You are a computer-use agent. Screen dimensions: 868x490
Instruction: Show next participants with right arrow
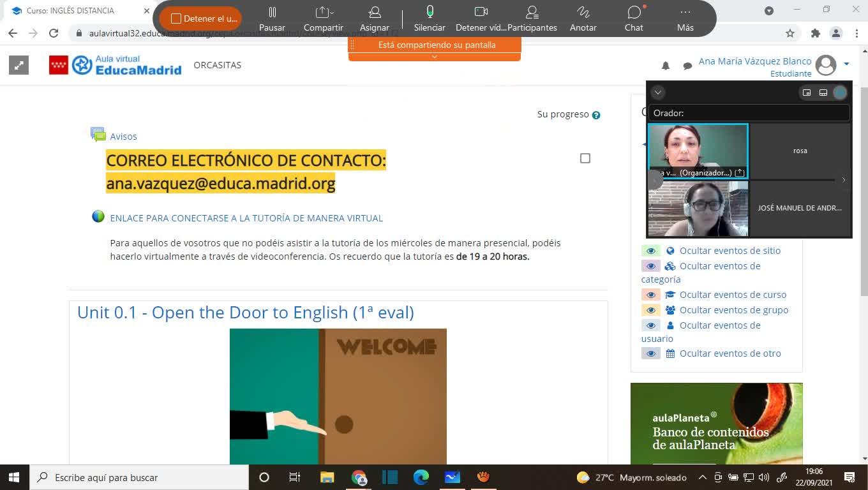[x=844, y=180]
